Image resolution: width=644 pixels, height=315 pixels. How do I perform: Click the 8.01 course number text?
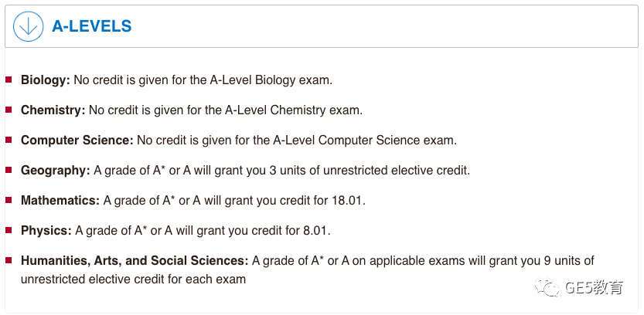[317, 231]
